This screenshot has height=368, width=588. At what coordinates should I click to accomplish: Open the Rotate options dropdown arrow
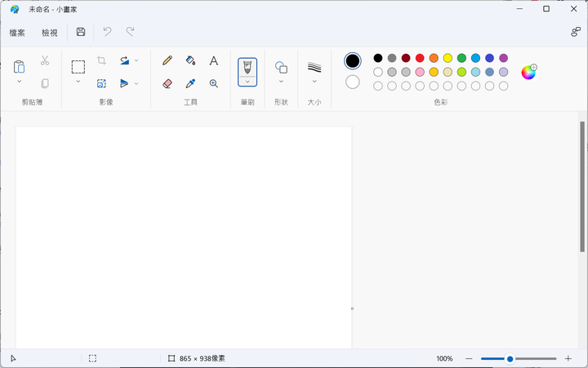(136, 60)
